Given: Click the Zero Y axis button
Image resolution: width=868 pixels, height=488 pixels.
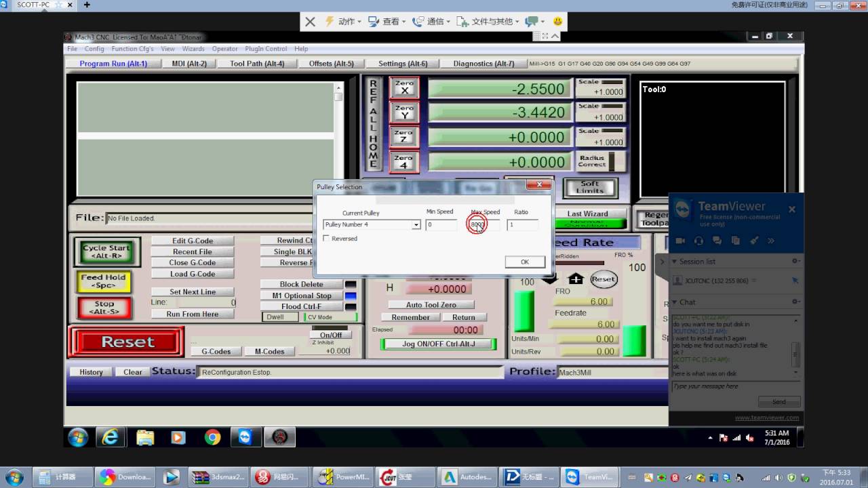Looking at the screenshot, I should (405, 112).
